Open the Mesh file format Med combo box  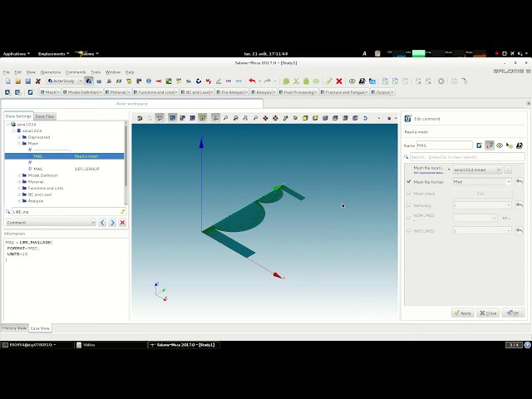[482, 181]
